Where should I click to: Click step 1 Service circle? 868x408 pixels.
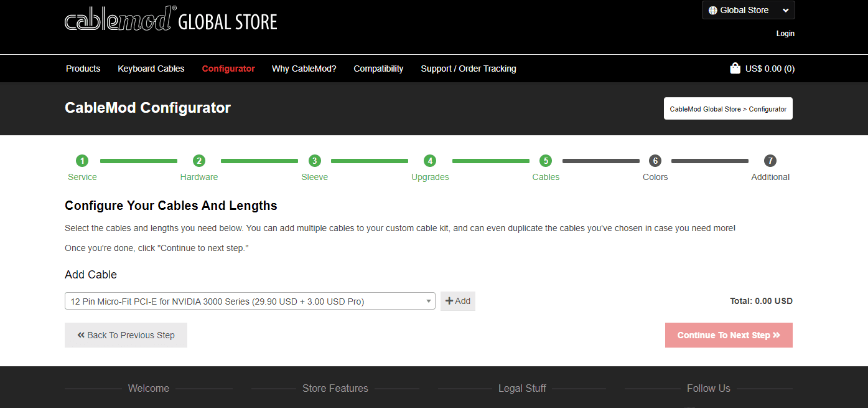82,161
